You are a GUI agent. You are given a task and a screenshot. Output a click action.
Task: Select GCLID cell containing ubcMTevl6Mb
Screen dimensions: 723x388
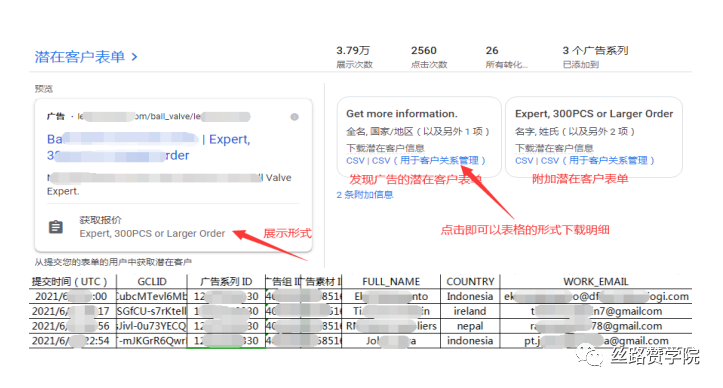pyautogui.click(x=152, y=296)
